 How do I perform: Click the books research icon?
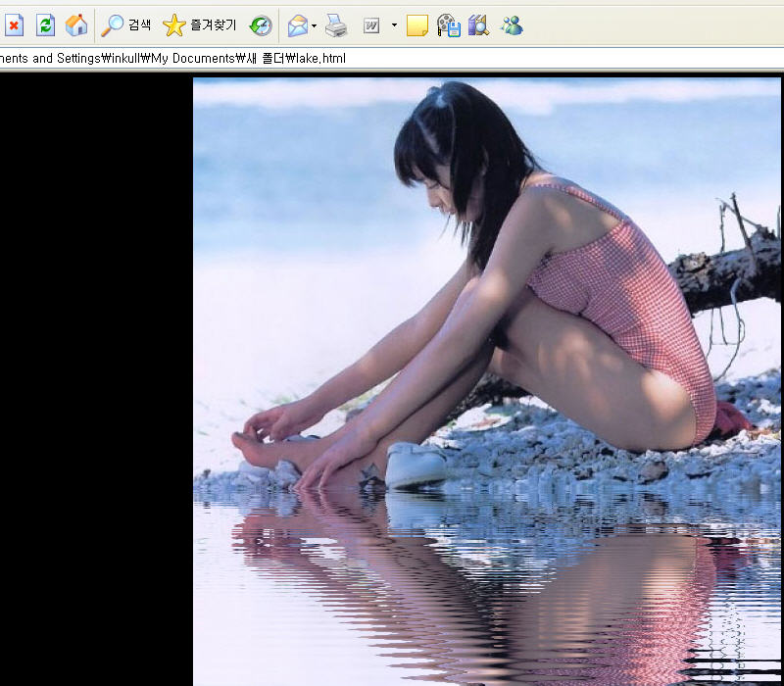point(479,25)
